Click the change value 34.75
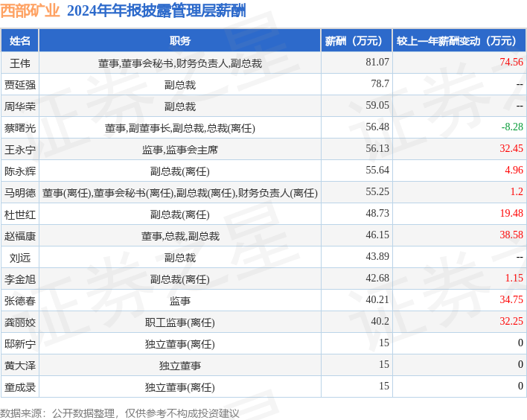 (511, 299)
